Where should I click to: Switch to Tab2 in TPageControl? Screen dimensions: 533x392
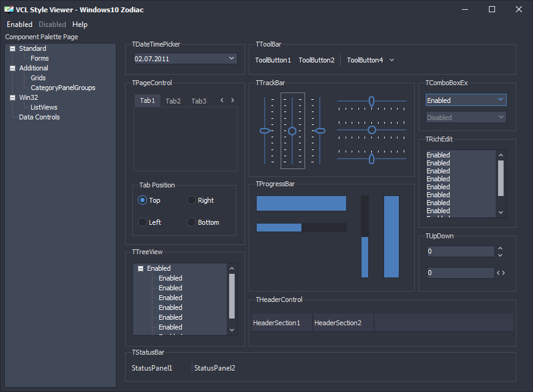tap(173, 101)
